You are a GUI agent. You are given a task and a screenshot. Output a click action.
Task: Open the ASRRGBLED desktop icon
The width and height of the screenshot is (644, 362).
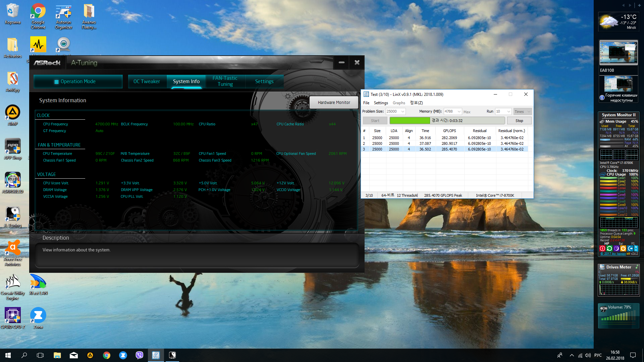pyautogui.click(x=12, y=180)
